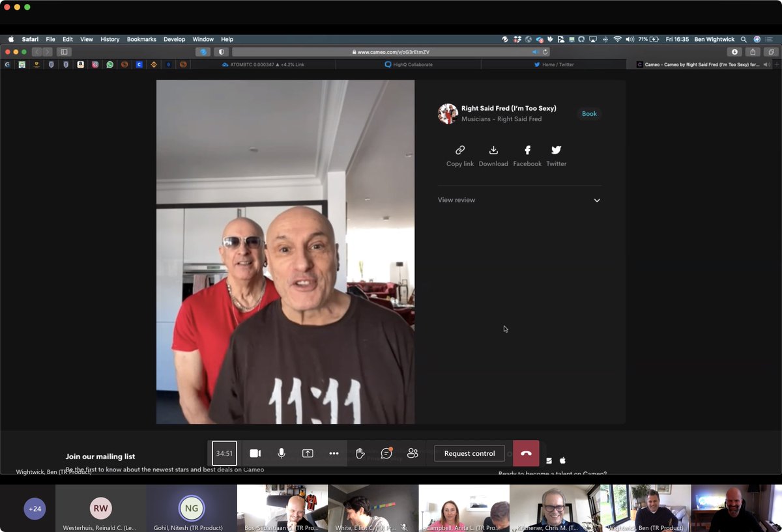Open the View menu
This screenshot has width=782, height=532.
pyautogui.click(x=87, y=39)
